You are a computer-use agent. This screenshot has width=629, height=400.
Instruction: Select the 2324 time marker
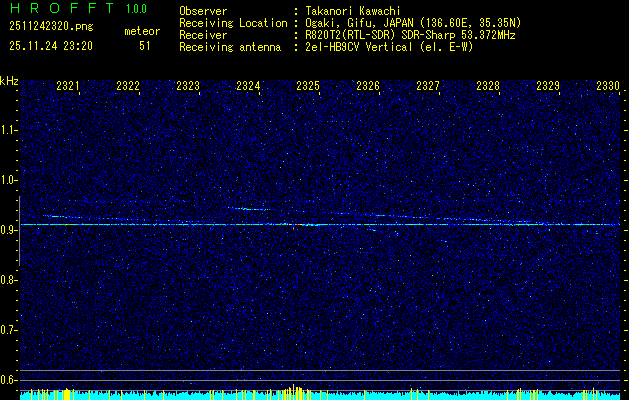pos(248,87)
